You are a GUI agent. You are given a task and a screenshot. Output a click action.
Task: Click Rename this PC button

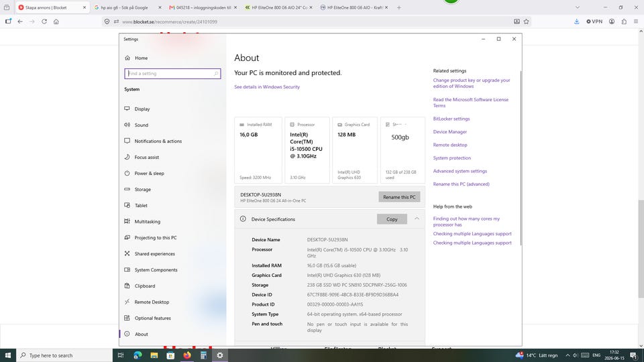pyautogui.click(x=399, y=197)
